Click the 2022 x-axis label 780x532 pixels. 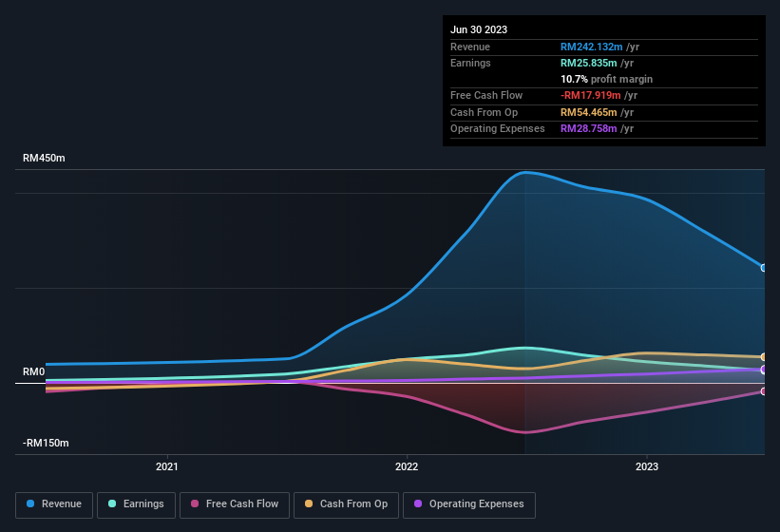[x=407, y=466]
